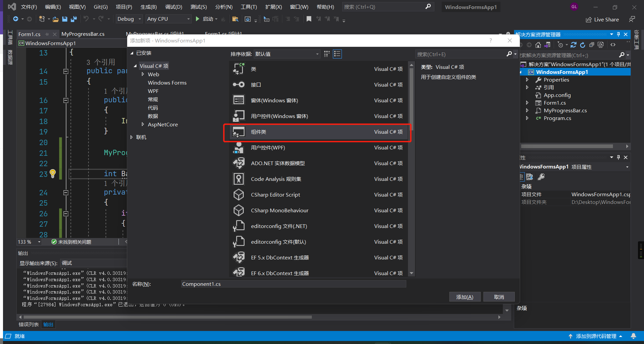The image size is (644, 344).
Task: Expand the Web category in dialog tree
Action: click(143, 74)
